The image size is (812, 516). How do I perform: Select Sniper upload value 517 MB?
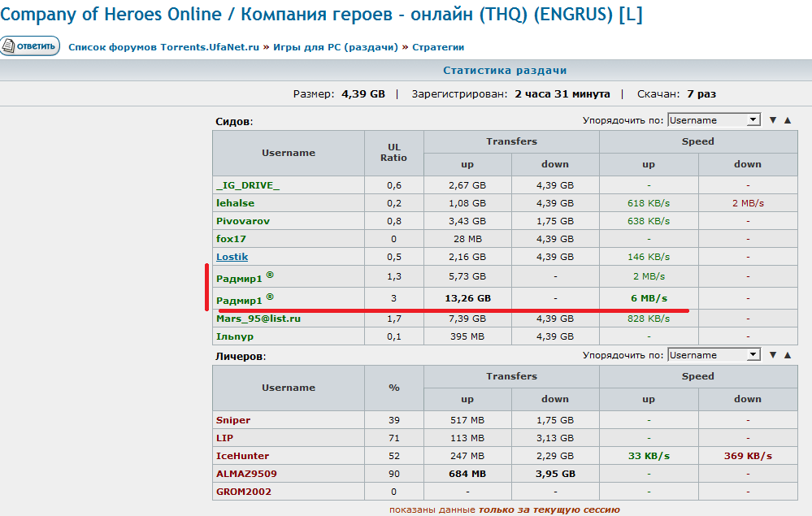point(467,420)
